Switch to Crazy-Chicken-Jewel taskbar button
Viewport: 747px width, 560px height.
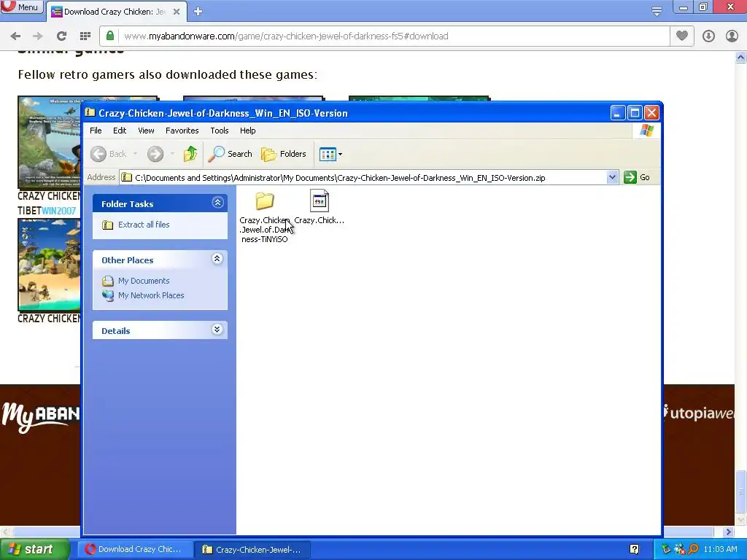click(x=252, y=550)
